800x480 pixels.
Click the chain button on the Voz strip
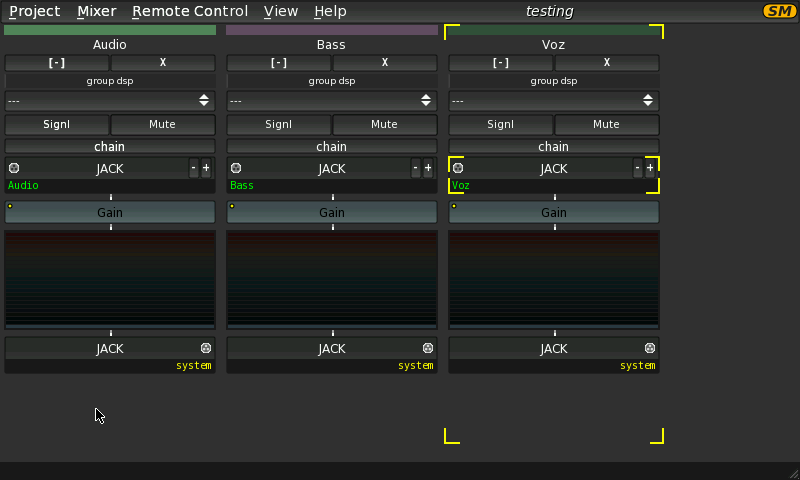554,146
